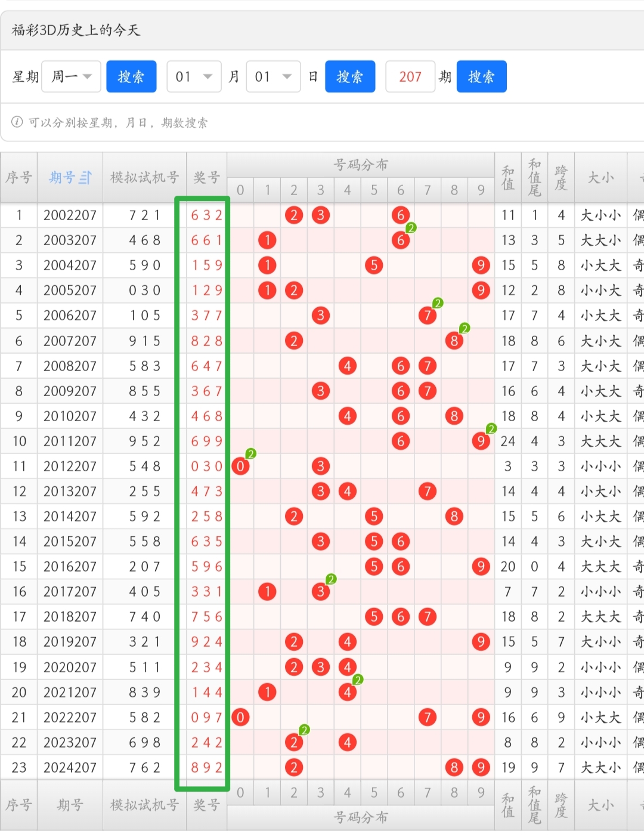Click the 模拟试机号 column header at top

coord(144,177)
